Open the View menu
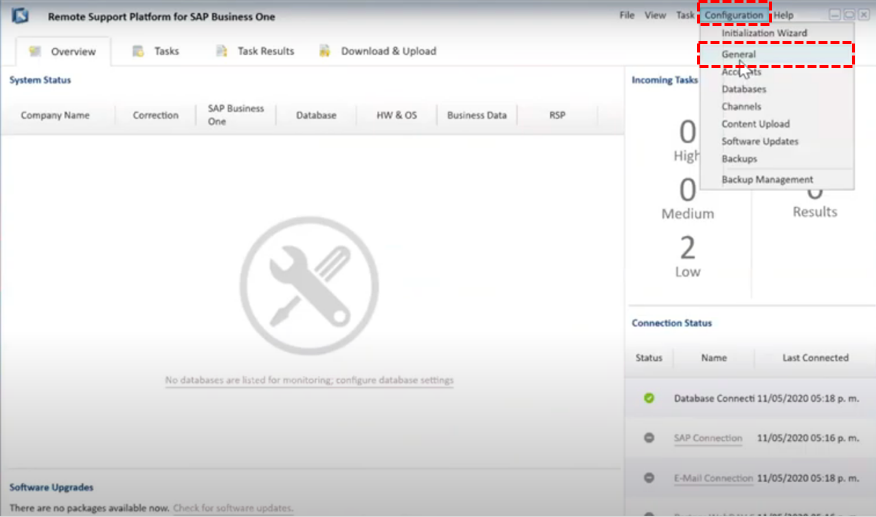Image resolution: width=876 pixels, height=517 pixels. point(655,15)
